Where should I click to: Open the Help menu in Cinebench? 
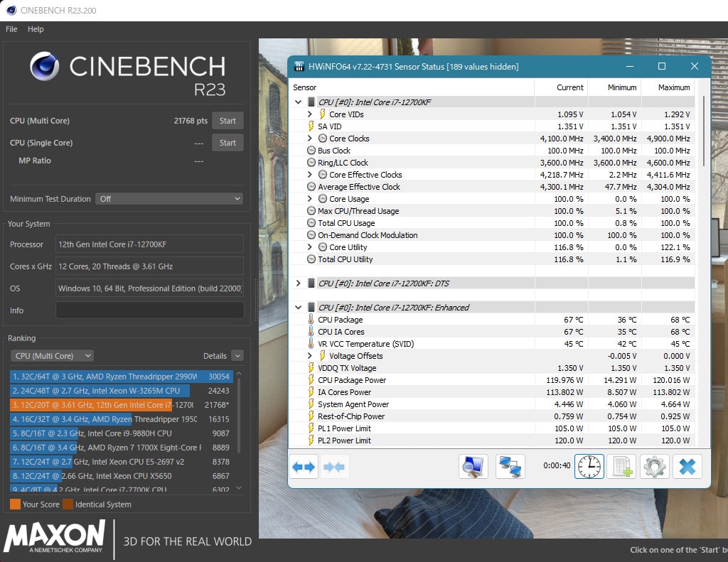tap(36, 28)
